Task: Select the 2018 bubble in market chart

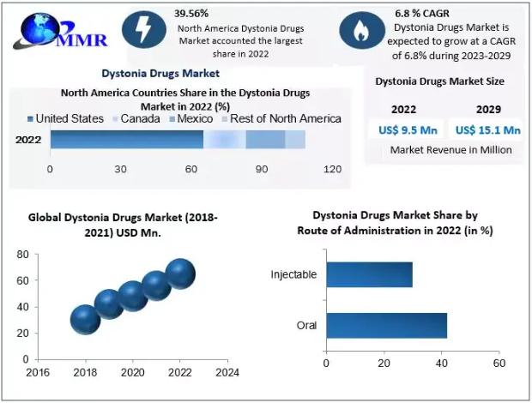Action: pyautogui.click(x=85, y=319)
